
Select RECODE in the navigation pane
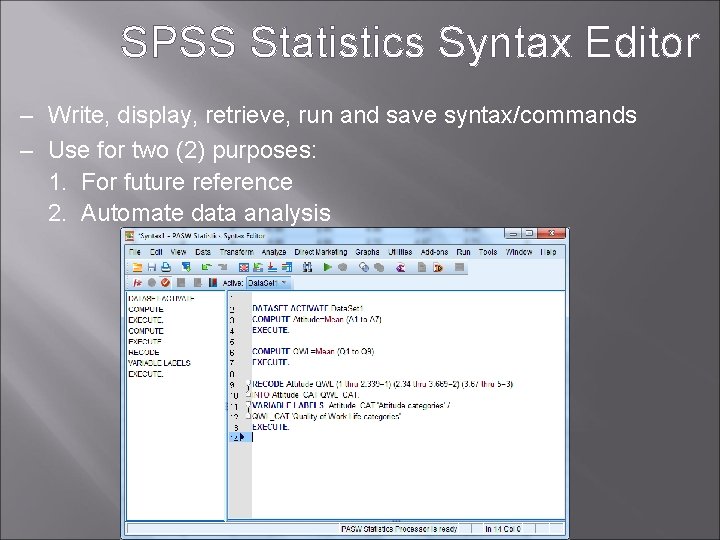coord(144,352)
